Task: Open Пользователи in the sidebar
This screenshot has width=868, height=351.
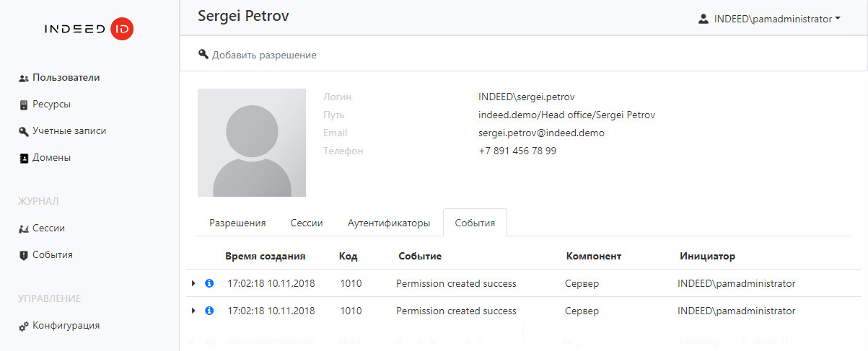Action: pyautogui.click(x=66, y=78)
